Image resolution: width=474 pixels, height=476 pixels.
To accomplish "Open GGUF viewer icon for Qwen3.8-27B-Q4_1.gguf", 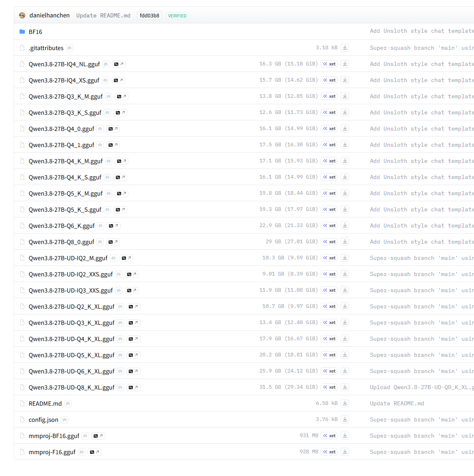I will click(113, 145).
